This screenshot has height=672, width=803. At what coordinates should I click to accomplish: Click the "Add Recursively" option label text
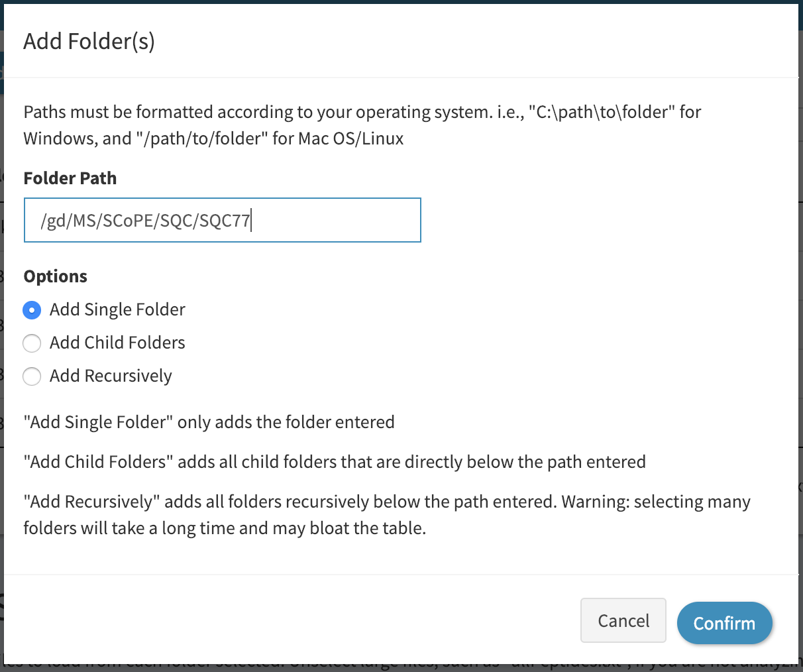click(111, 376)
